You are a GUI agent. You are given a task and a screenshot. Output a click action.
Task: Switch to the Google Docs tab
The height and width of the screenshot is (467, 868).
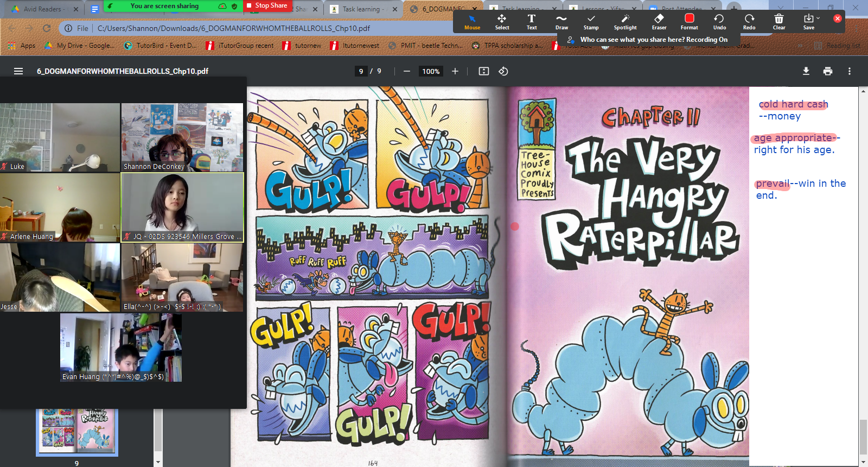click(94, 9)
